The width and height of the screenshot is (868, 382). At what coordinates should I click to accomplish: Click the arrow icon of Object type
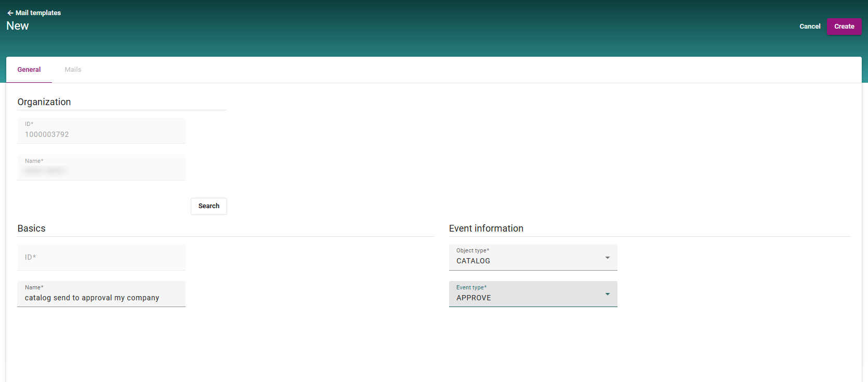pyautogui.click(x=607, y=258)
